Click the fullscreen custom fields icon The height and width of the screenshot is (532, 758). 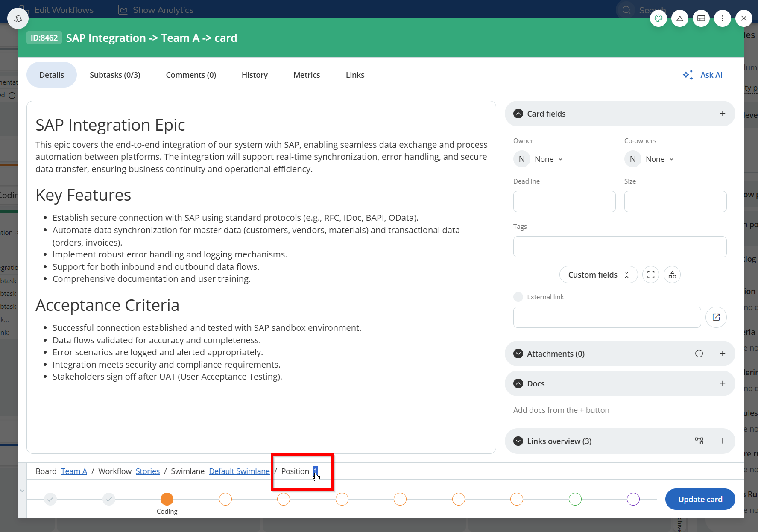pyautogui.click(x=650, y=275)
